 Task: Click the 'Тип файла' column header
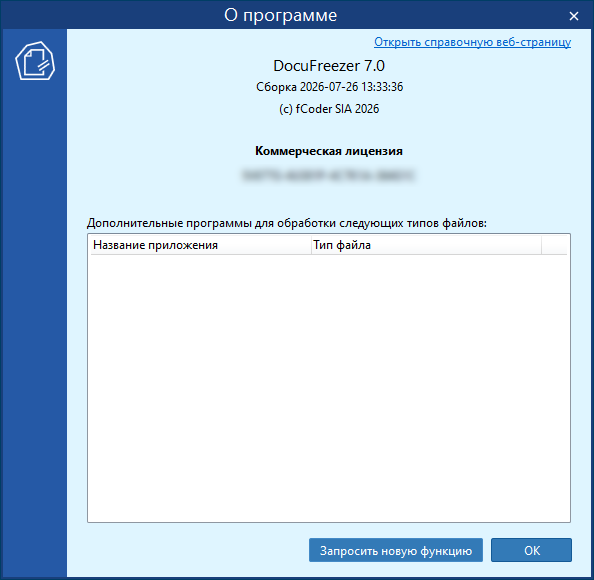[x=426, y=245]
